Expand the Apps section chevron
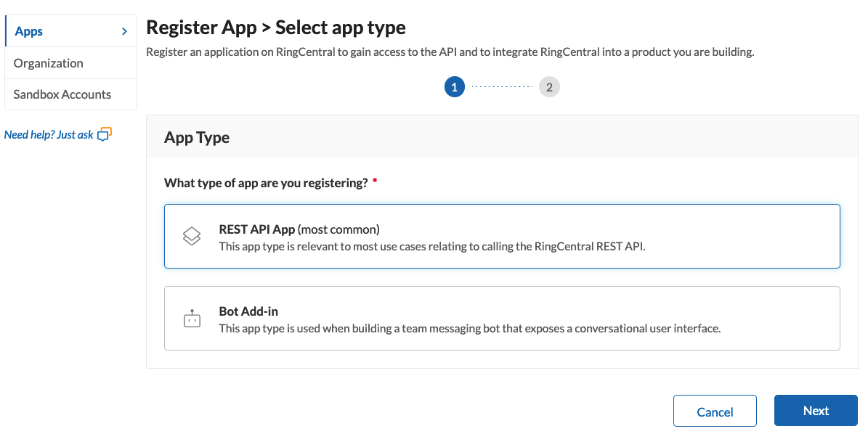868x434 pixels. click(125, 31)
